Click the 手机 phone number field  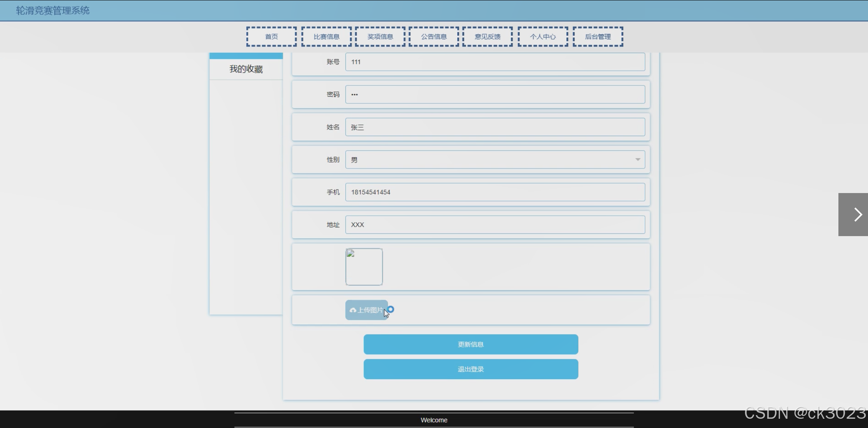tap(495, 192)
